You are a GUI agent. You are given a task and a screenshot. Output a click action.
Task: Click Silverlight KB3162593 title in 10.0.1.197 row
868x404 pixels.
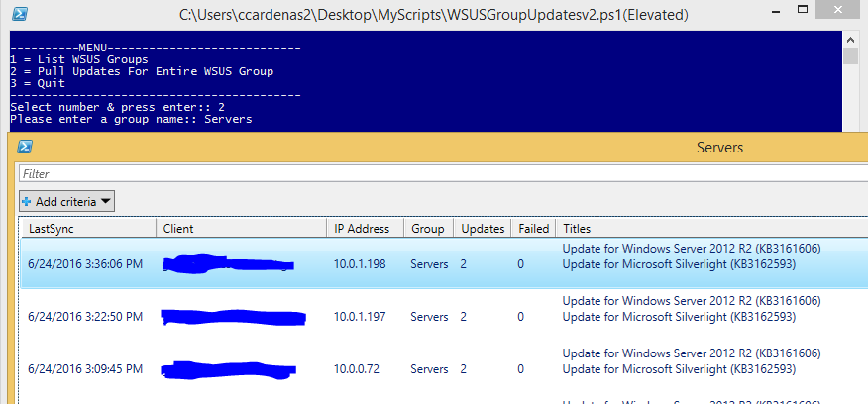679,317
